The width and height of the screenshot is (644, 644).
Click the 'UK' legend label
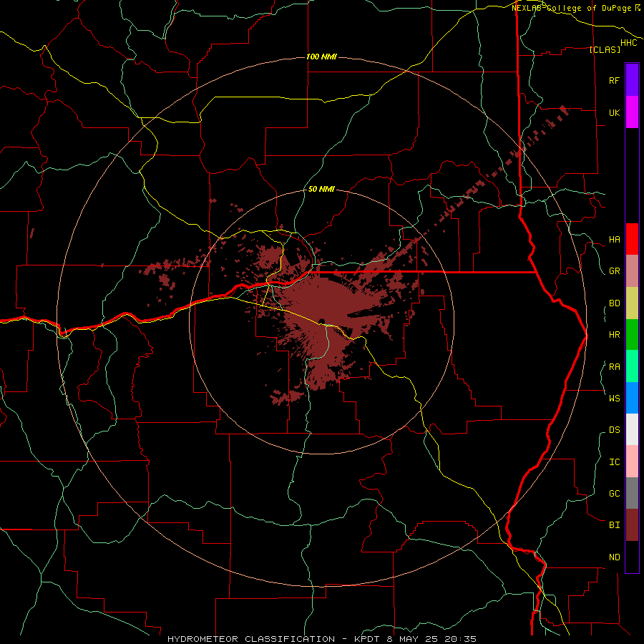[x=614, y=113]
